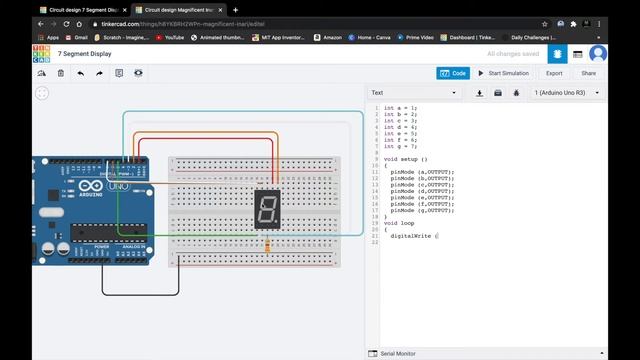Viewport: 640px width, 360px height.
Task: Open the Dashboard Tinkercad bookmark
Action: click(x=468, y=38)
